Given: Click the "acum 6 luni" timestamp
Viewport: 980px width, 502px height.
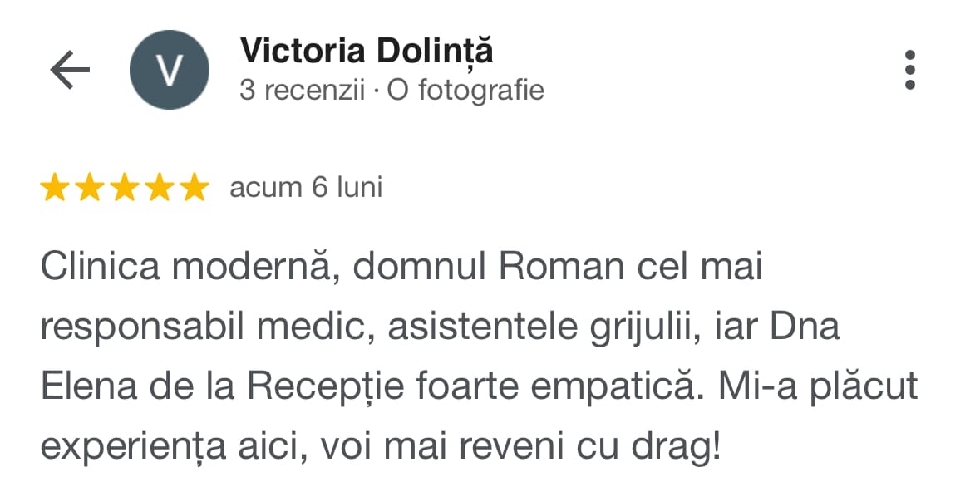Looking at the screenshot, I should coord(306,188).
